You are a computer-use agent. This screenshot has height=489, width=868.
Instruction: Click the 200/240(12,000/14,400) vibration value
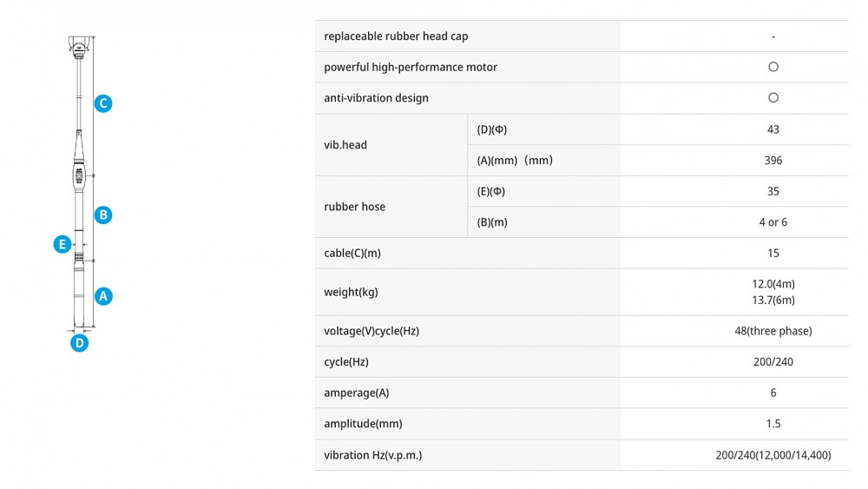pyautogui.click(x=773, y=455)
